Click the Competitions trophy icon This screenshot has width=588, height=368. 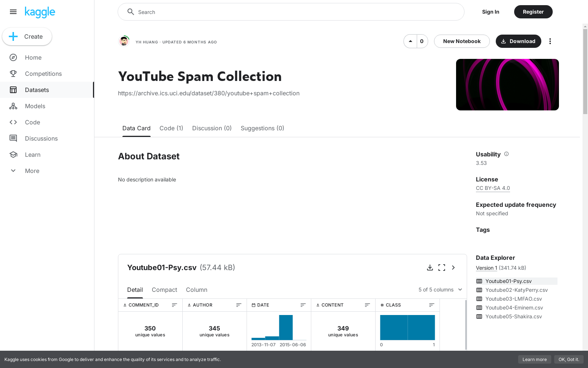[x=13, y=74]
